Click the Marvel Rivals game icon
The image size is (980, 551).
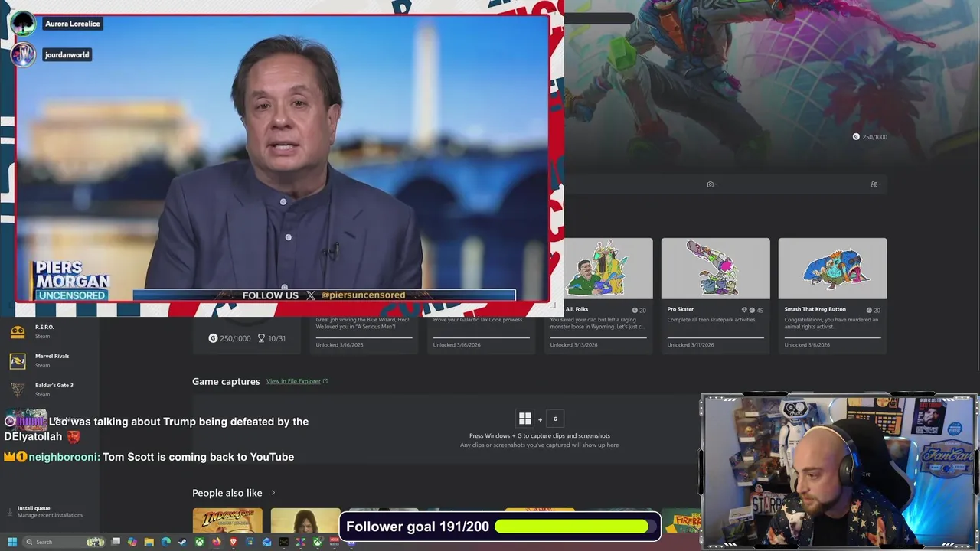18,360
